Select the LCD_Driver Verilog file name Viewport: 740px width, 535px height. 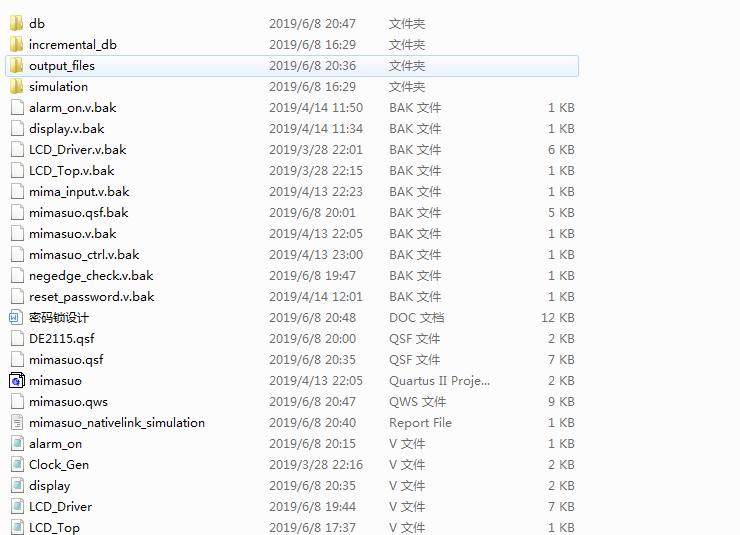[60, 507]
